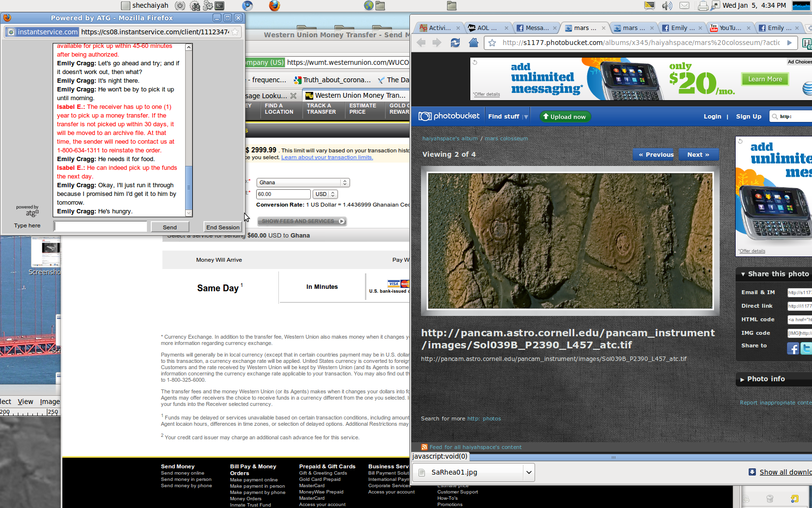This screenshot has width=812, height=508.
Task: Click the Upload now button
Action: click(x=565, y=117)
